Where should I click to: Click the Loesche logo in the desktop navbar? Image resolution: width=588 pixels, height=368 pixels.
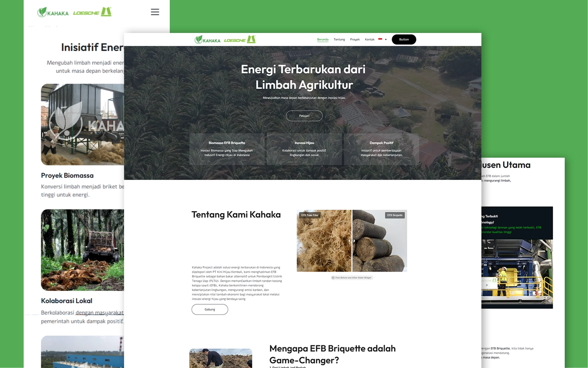click(x=240, y=40)
